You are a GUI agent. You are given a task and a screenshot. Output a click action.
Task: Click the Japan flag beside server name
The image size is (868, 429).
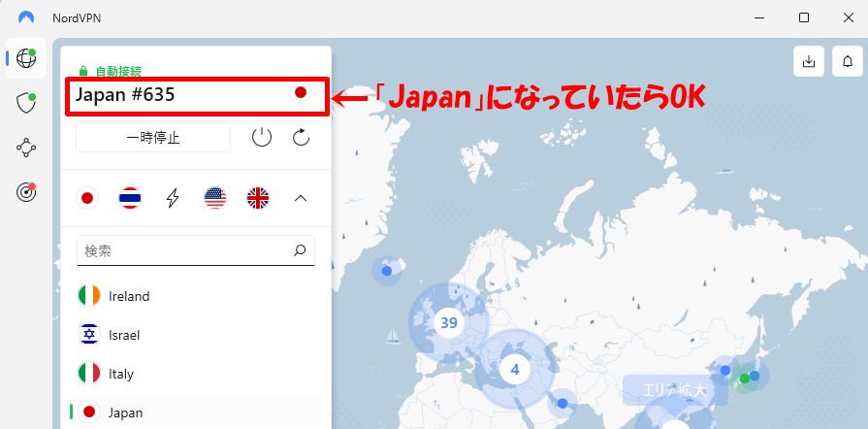click(x=301, y=92)
